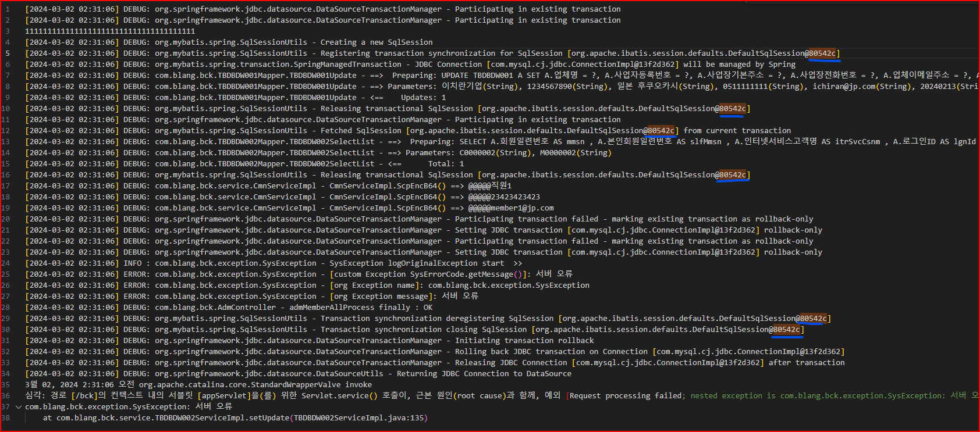Select line number 5 in the gutter

click(8, 53)
